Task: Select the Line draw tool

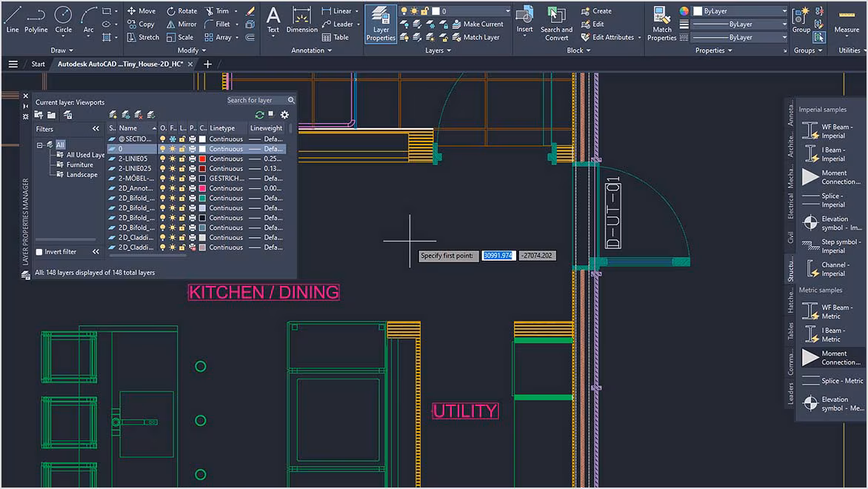Action: tap(12, 19)
